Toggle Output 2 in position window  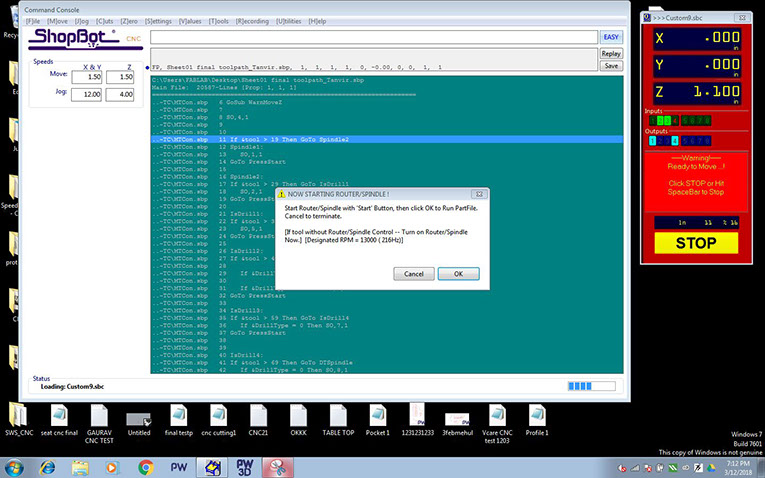pyautogui.click(x=660, y=141)
